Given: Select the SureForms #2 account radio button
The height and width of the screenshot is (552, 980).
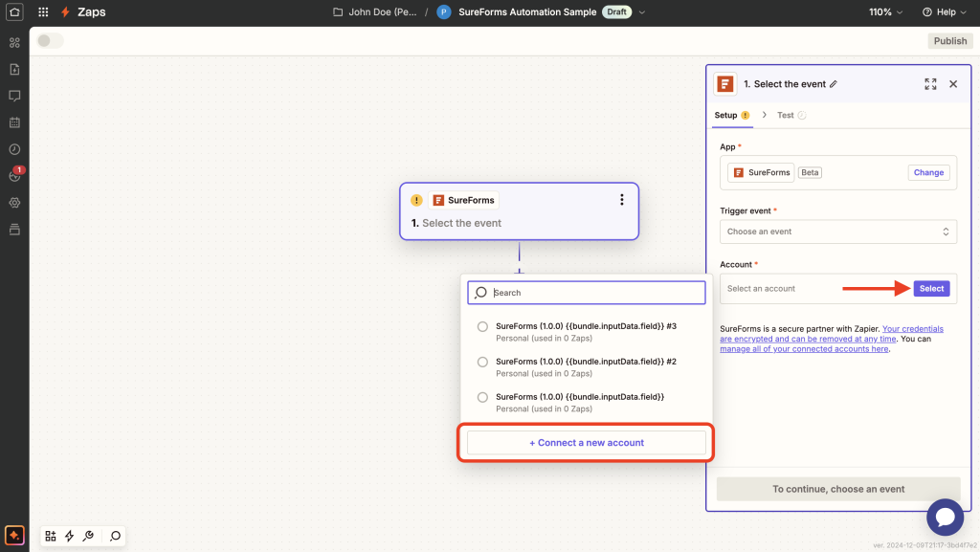Looking at the screenshot, I should click(482, 362).
